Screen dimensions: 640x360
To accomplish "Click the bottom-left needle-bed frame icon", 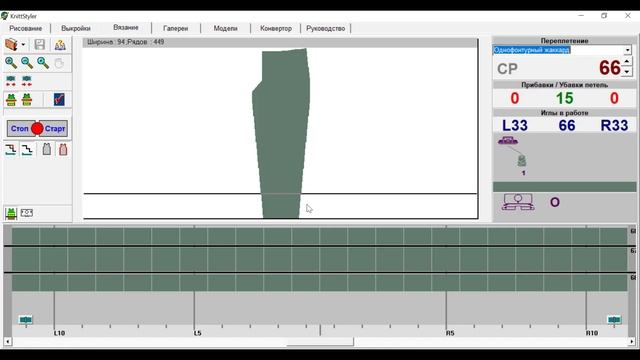I will tap(27, 213).
